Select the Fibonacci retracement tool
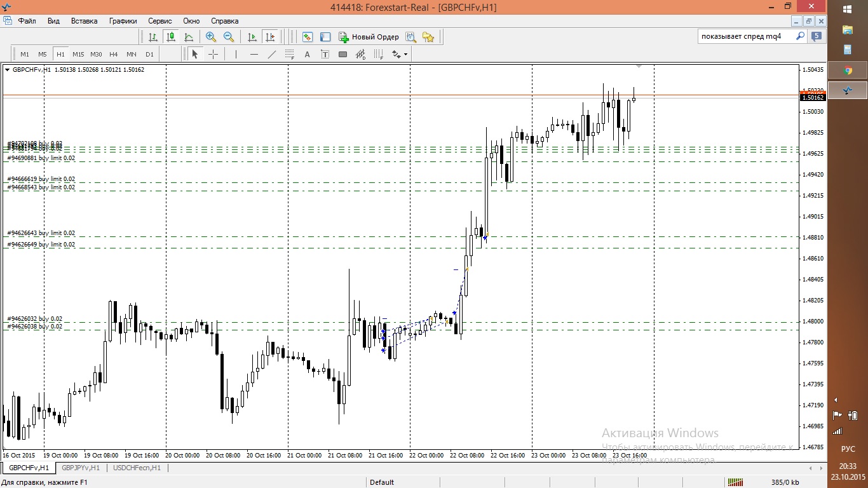868x488 pixels. pyautogui.click(x=290, y=55)
